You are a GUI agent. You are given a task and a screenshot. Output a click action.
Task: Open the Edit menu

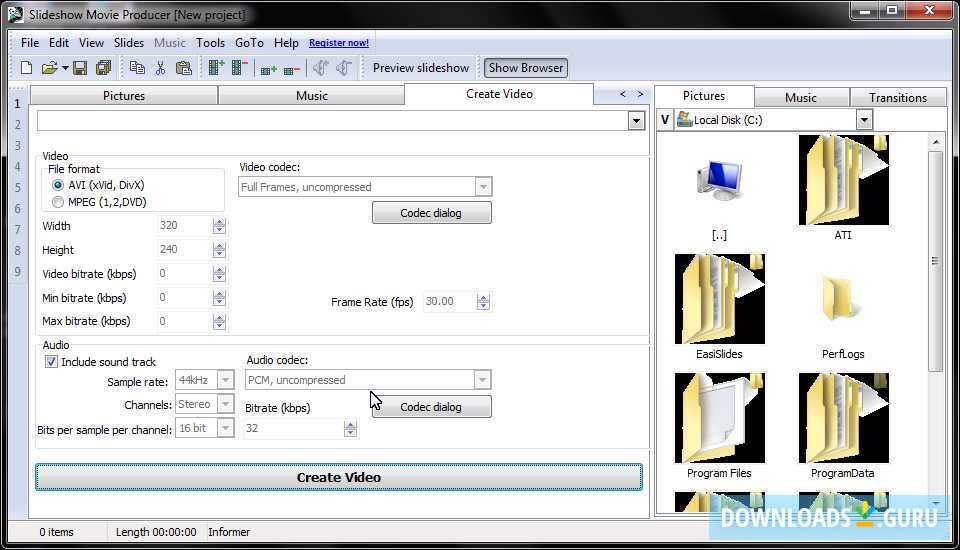pyautogui.click(x=59, y=42)
